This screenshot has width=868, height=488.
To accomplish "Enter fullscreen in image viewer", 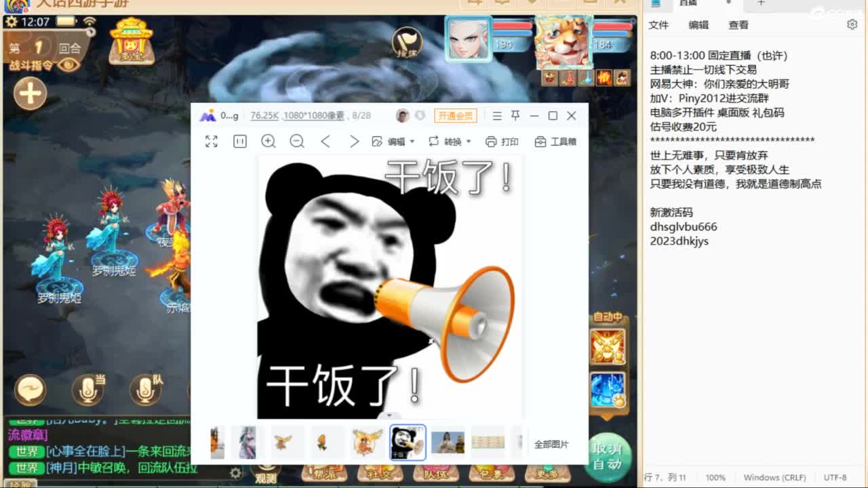I will pos(212,141).
